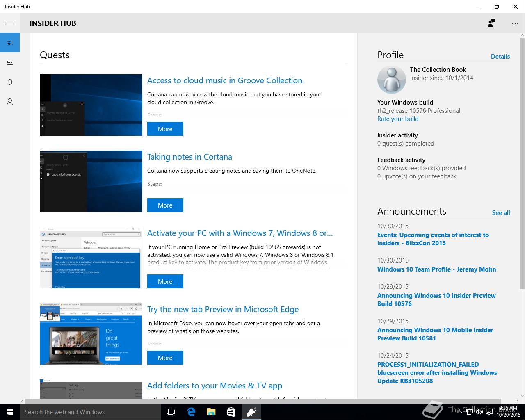Click the volume icon in system tray

click(x=480, y=412)
